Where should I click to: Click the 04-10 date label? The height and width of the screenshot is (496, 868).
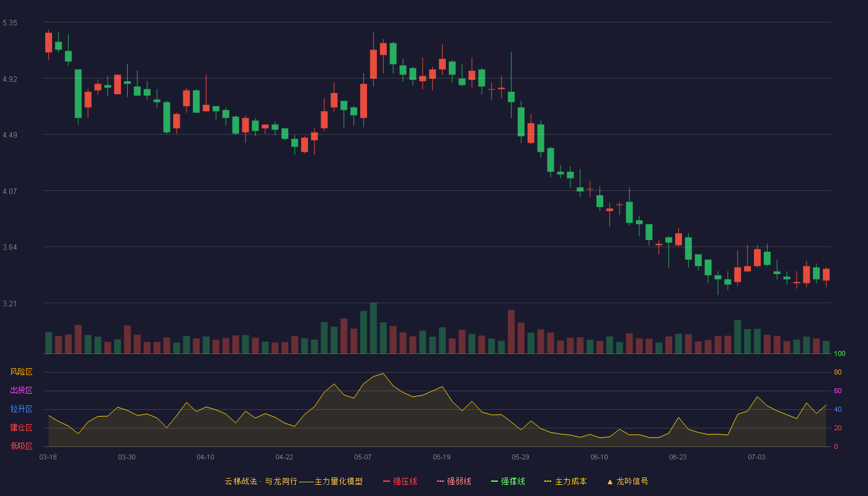205,457
